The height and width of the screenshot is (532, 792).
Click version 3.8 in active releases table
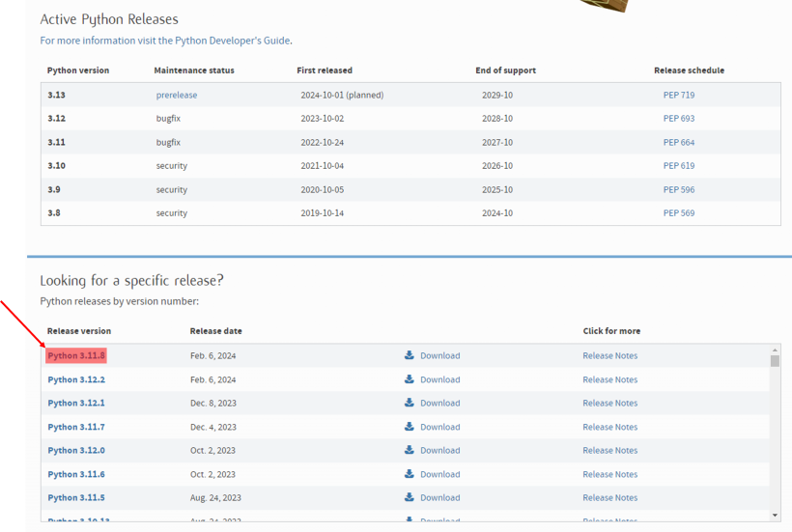pos(54,213)
